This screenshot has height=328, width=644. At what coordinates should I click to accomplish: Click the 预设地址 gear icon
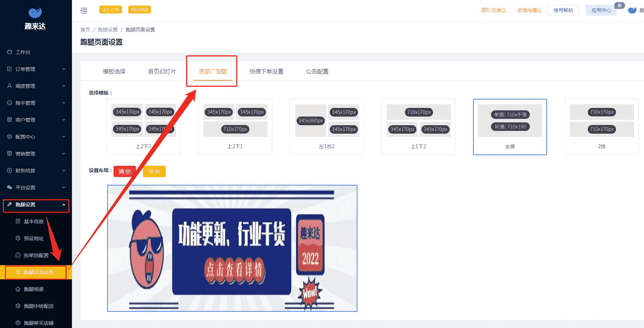[18, 238]
